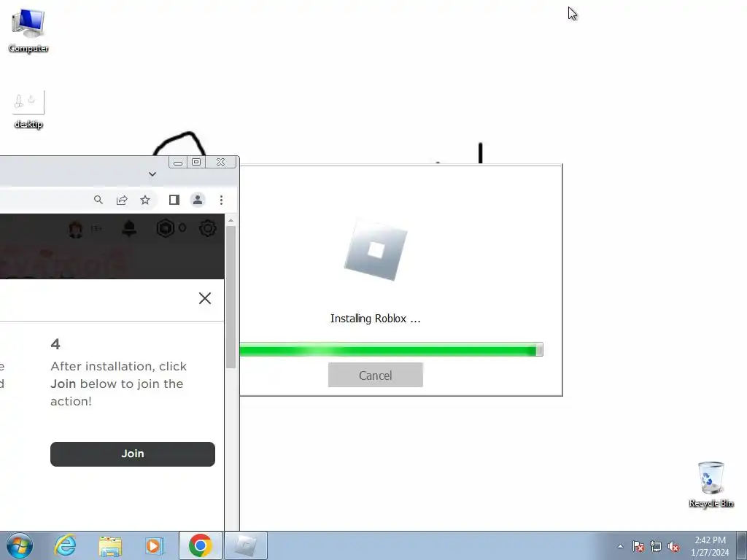Open Roblox notifications bell
Screen dimensions: 747x560
point(129,228)
